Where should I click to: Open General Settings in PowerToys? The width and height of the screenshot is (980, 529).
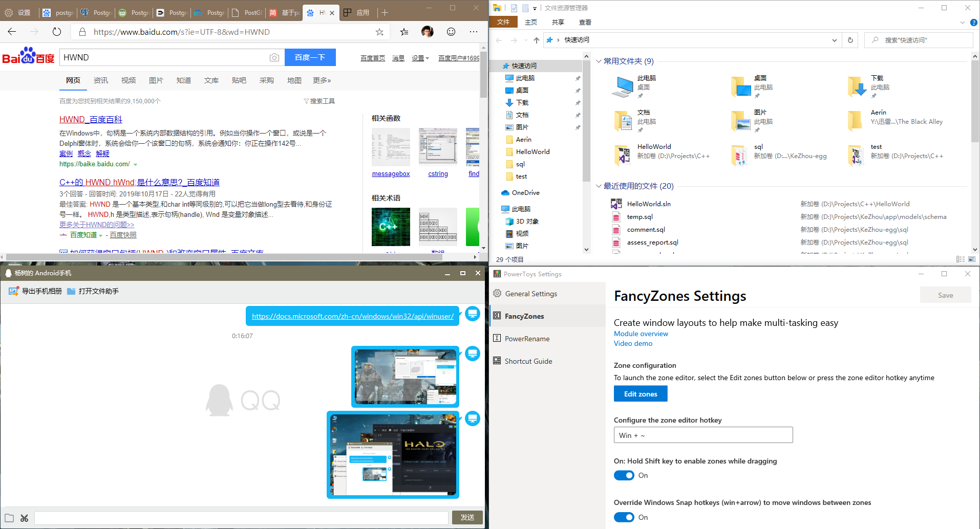(531, 293)
